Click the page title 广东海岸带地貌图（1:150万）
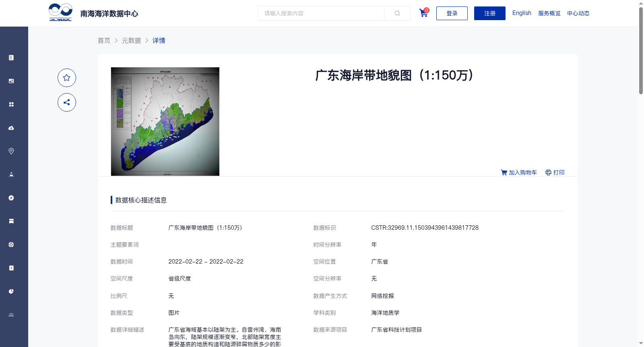 pyautogui.click(x=394, y=75)
